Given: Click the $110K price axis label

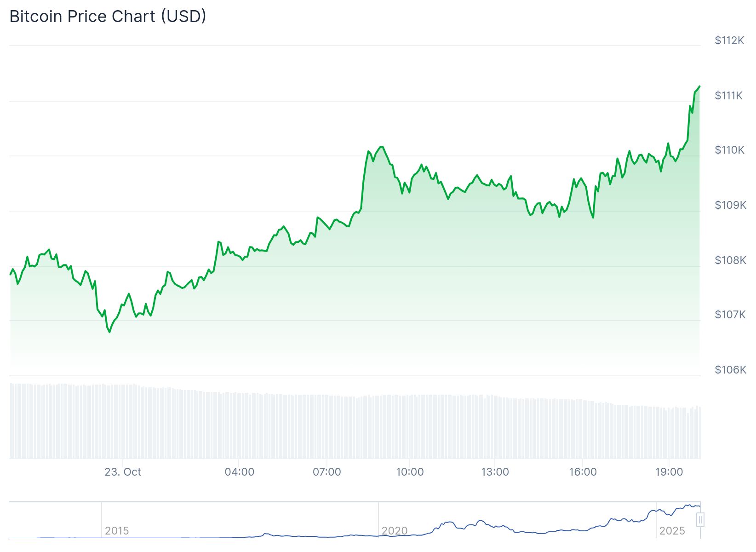Looking at the screenshot, I should [729, 150].
